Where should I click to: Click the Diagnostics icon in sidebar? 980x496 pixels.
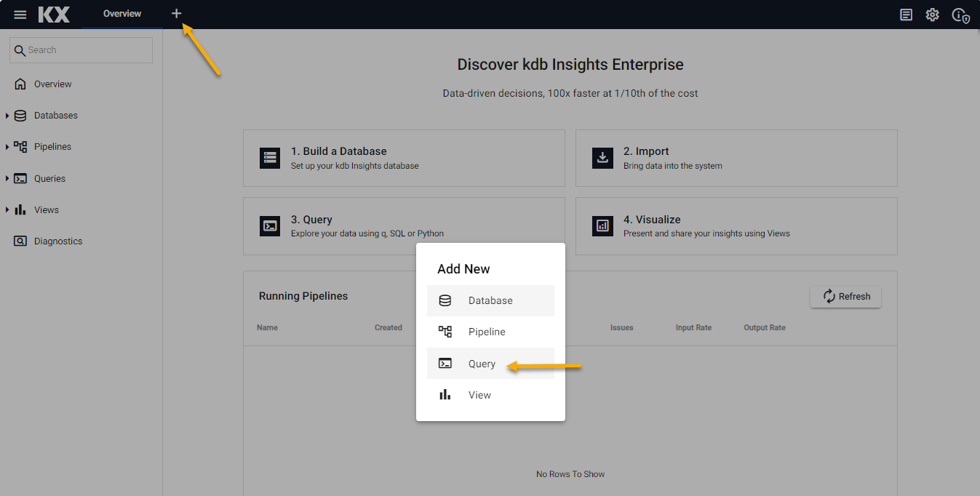pyautogui.click(x=20, y=241)
